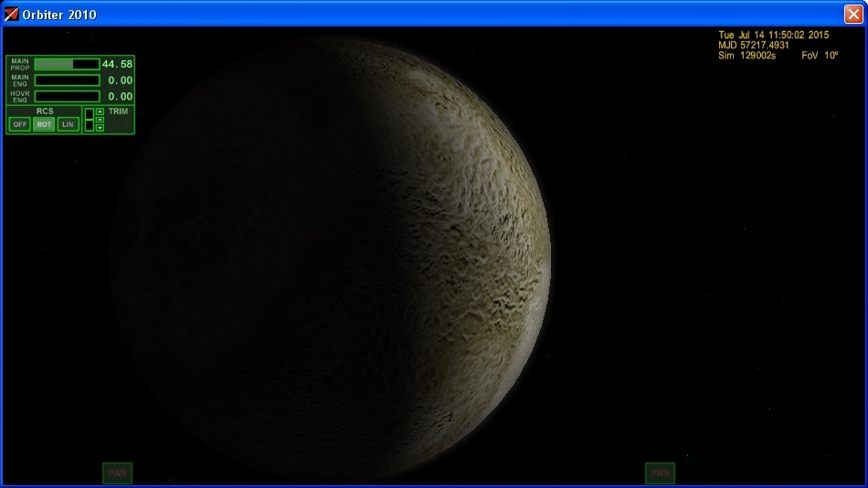
Task: Switch RCS to LIN mode
Action: (69, 124)
